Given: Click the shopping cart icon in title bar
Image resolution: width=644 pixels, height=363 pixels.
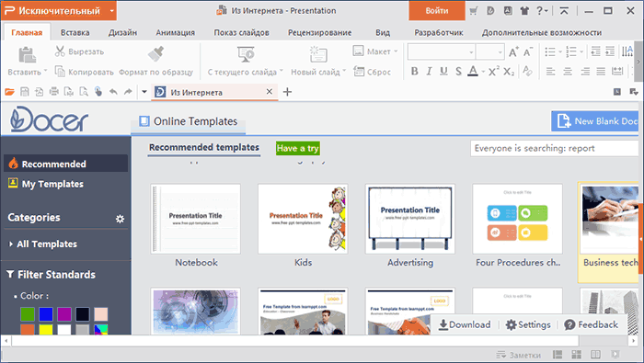Looking at the screenshot, I should 473,11.
